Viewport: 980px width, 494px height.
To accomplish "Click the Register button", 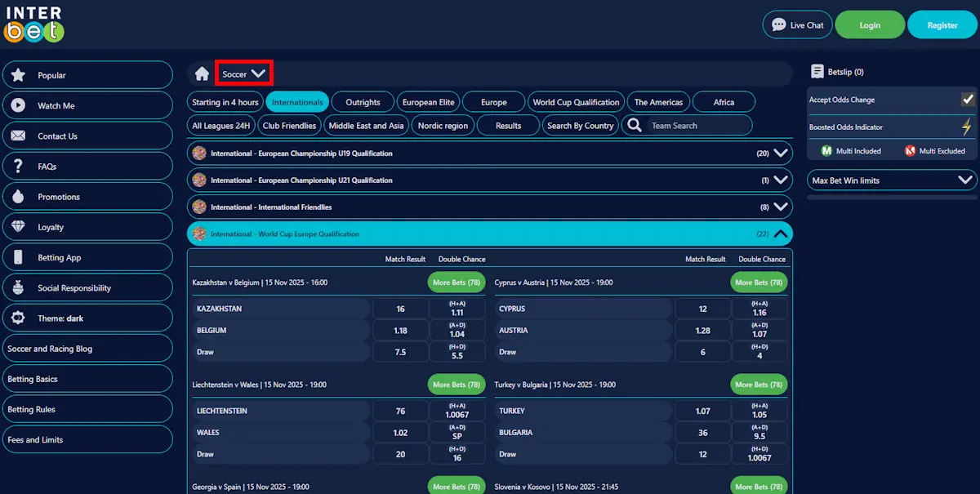I will pos(942,24).
